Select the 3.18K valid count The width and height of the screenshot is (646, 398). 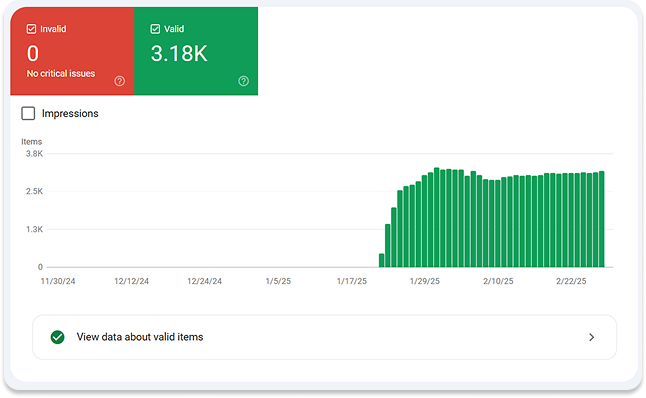click(x=179, y=54)
